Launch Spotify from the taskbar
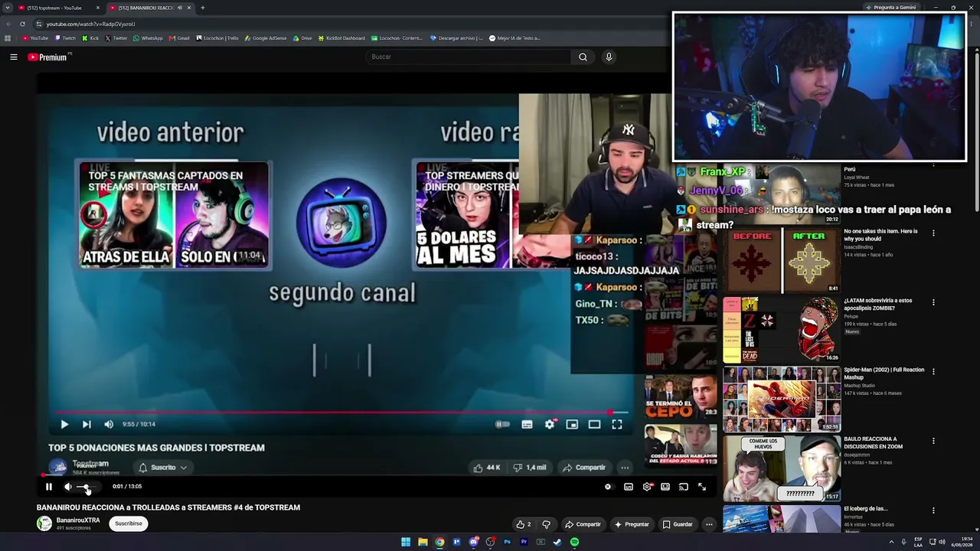The width and height of the screenshot is (980, 551). click(x=574, y=543)
